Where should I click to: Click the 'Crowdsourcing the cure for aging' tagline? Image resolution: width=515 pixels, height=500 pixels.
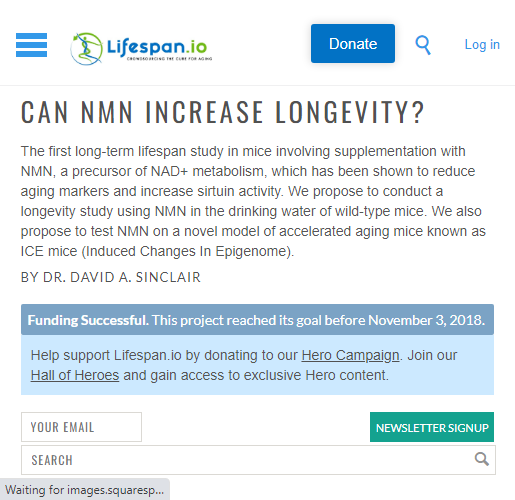(x=169, y=59)
